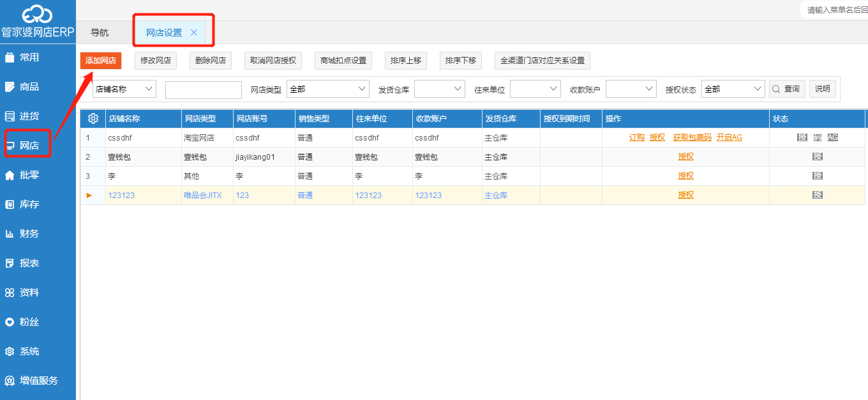Focus the menu name search box at top

point(836,10)
